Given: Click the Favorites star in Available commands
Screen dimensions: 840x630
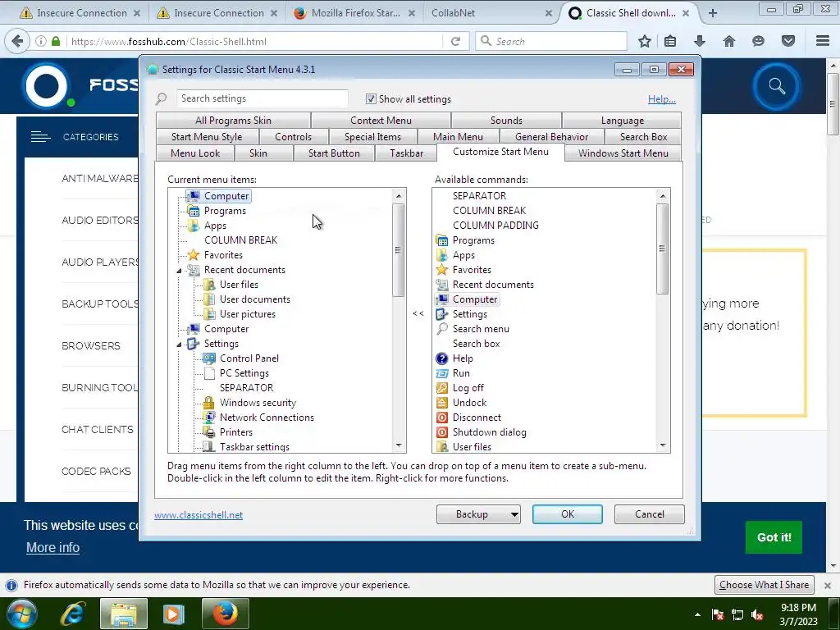Looking at the screenshot, I should point(442,270).
